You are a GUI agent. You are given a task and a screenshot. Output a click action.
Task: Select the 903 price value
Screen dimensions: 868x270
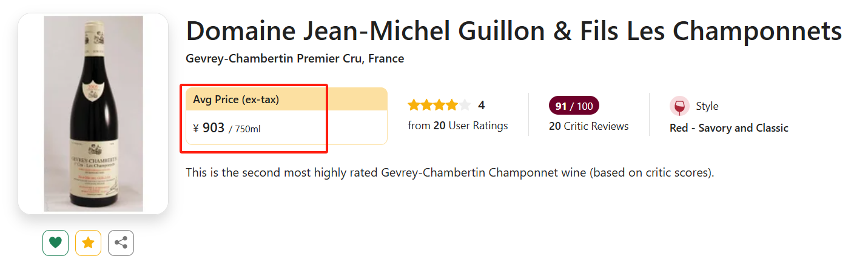point(214,128)
